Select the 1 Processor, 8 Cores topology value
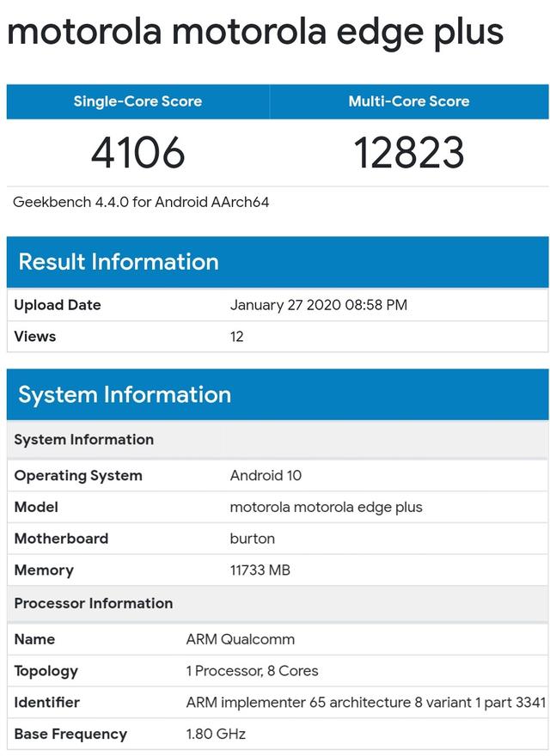The width and height of the screenshot is (550, 756). [x=252, y=671]
